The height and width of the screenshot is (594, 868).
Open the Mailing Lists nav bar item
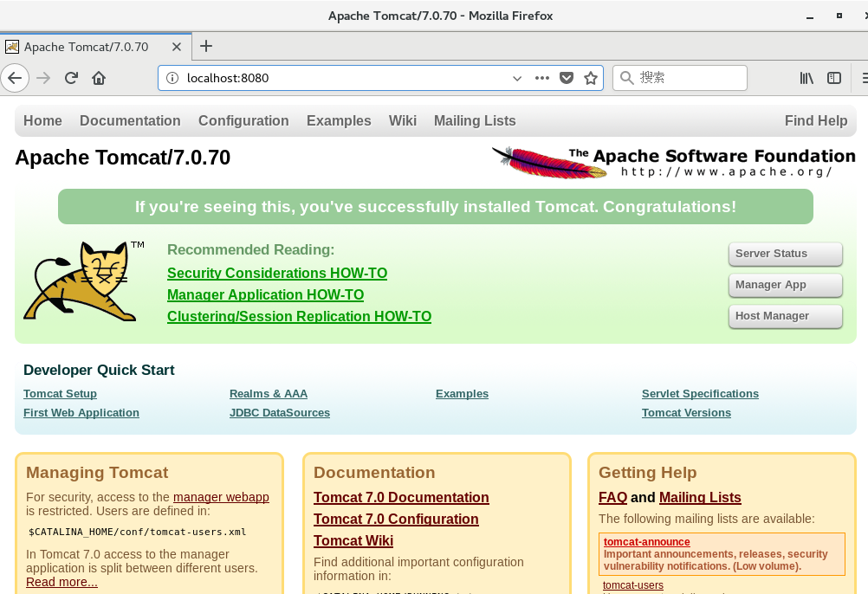[475, 120]
